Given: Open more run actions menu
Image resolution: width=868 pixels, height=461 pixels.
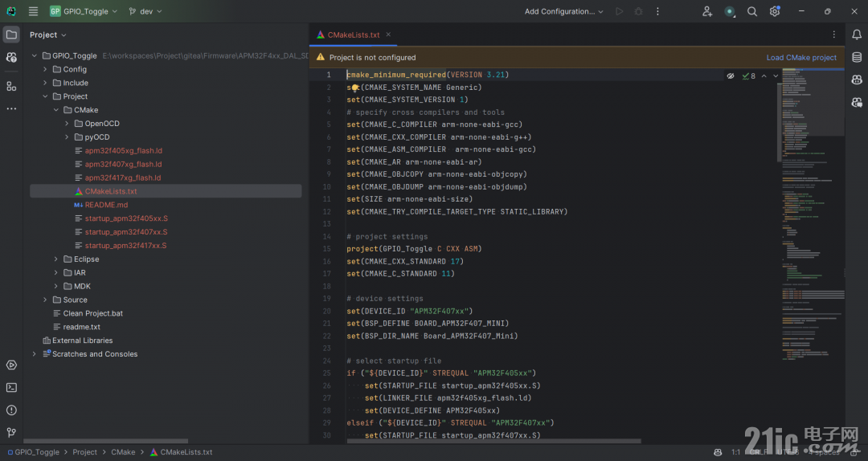Looking at the screenshot, I should click(x=657, y=11).
